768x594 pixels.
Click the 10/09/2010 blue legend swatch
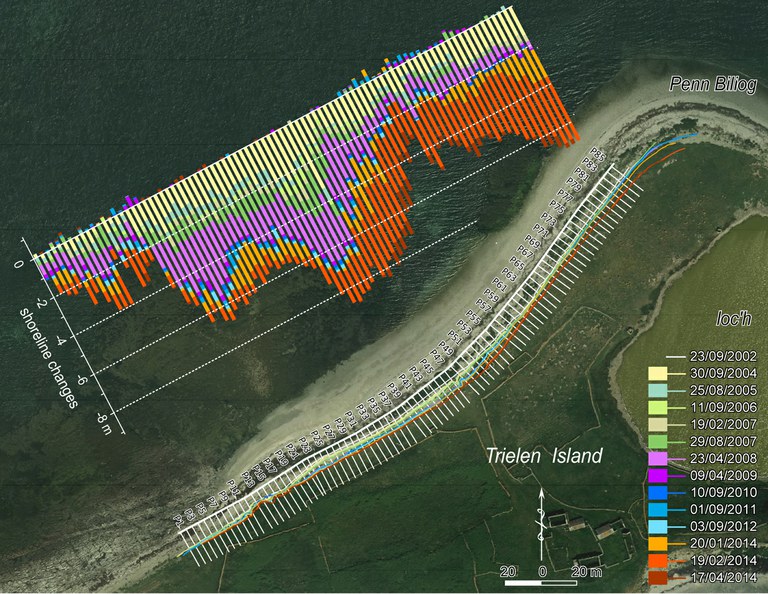coord(658,493)
